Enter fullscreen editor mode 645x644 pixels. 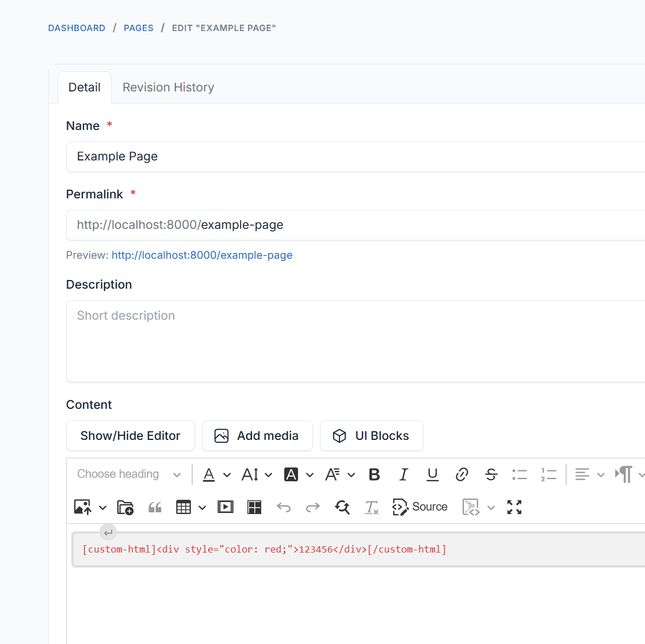[x=514, y=507]
